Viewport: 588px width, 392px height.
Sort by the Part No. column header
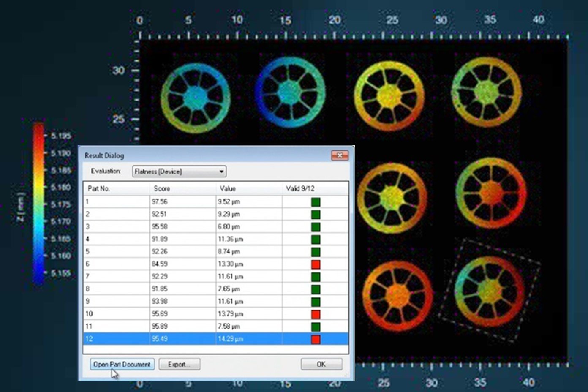[x=116, y=188]
